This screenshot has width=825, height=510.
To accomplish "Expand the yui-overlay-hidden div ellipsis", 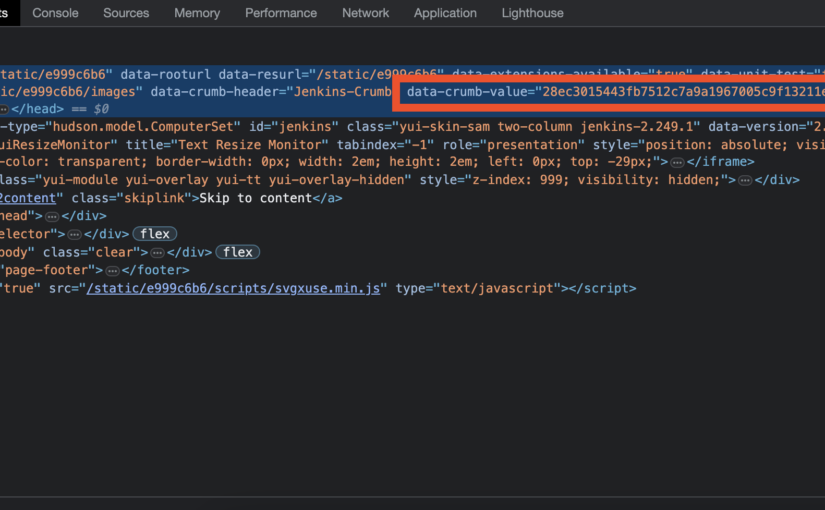I will (x=741, y=180).
